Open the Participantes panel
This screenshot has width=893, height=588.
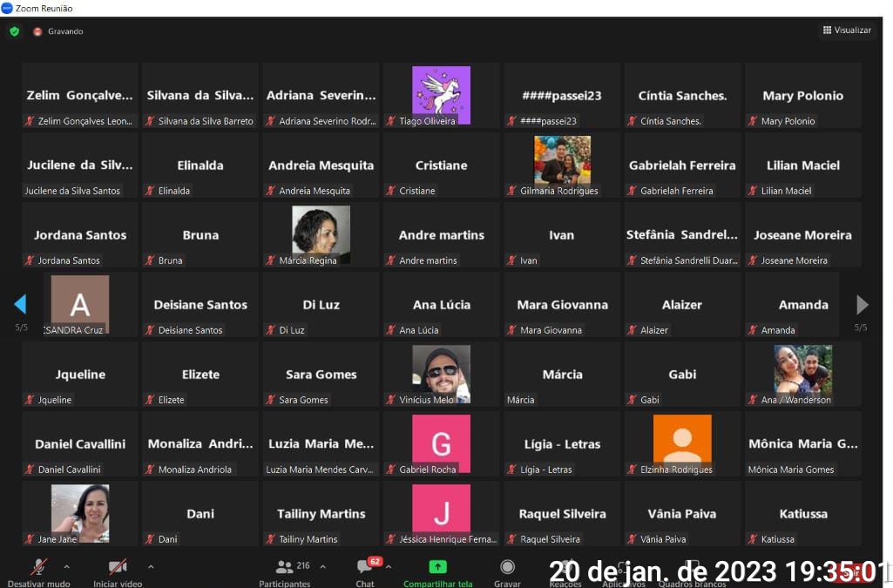tap(285, 567)
